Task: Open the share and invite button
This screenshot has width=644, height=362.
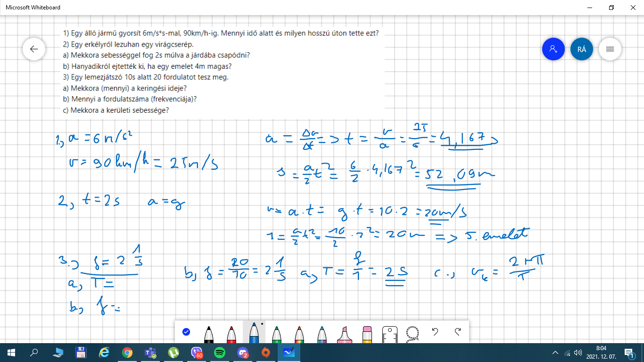Action: 553,49
